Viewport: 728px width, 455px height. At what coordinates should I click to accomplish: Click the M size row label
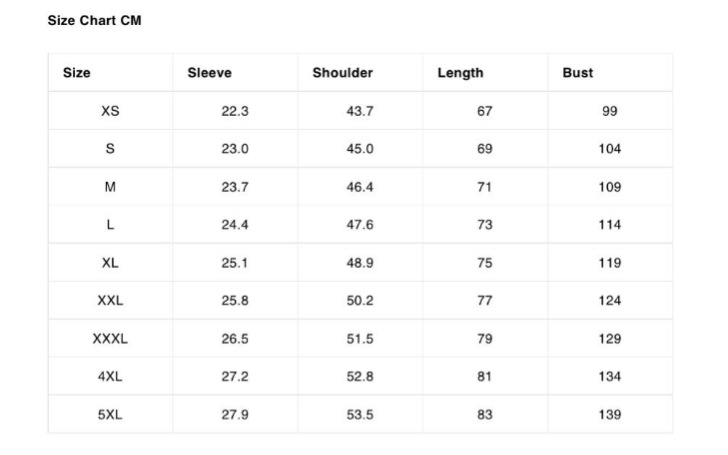(x=110, y=187)
